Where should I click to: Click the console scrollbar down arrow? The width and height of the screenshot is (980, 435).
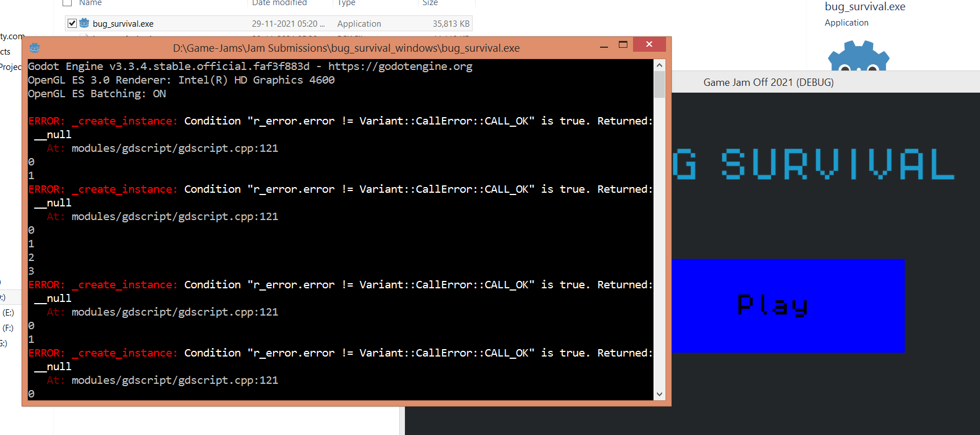pyautogui.click(x=659, y=394)
